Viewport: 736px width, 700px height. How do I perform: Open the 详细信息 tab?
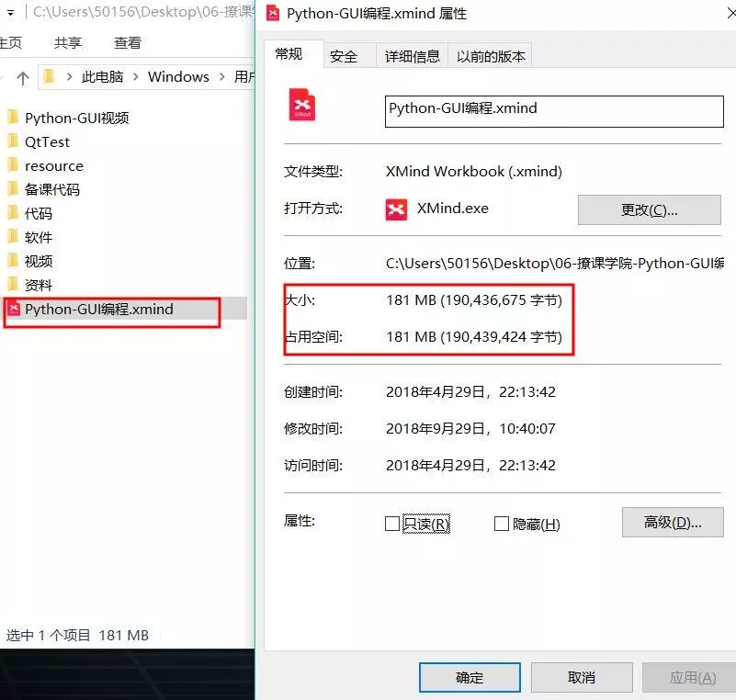[412, 56]
